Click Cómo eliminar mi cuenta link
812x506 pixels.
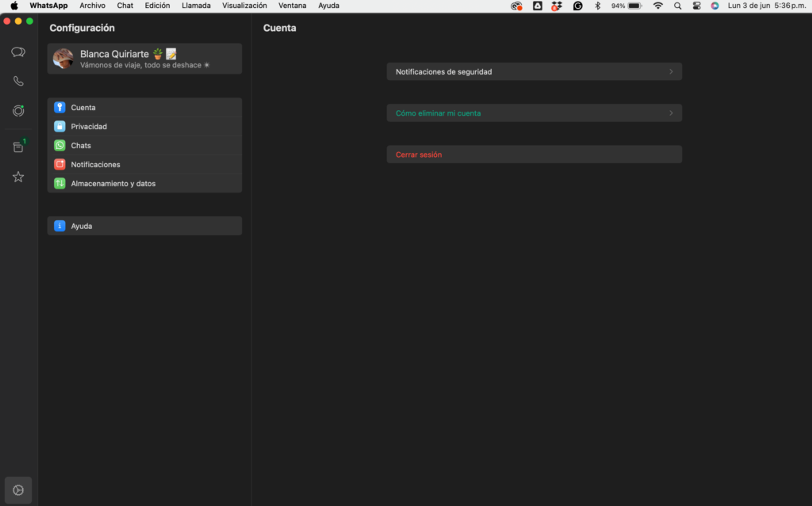click(438, 113)
